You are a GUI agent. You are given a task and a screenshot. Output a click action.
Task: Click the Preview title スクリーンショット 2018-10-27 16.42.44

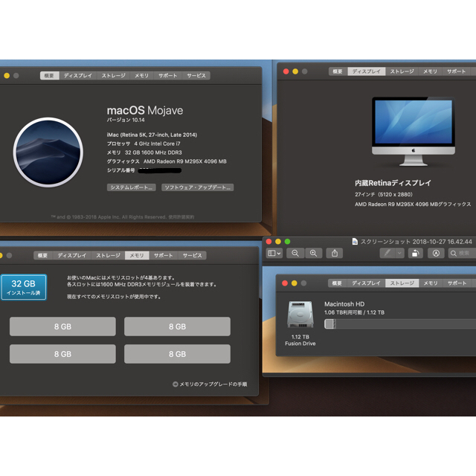point(416,242)
